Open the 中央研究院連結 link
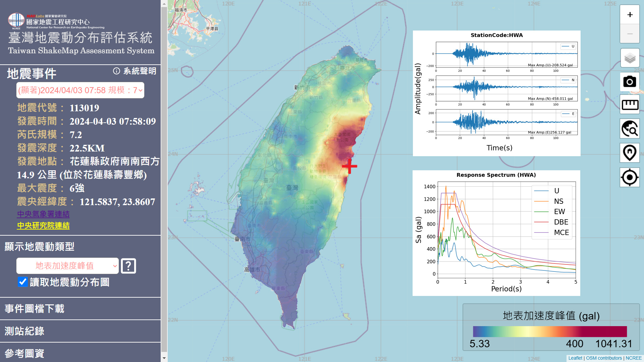The width and height of the screenshot is (644, 362). coord(43,226)
